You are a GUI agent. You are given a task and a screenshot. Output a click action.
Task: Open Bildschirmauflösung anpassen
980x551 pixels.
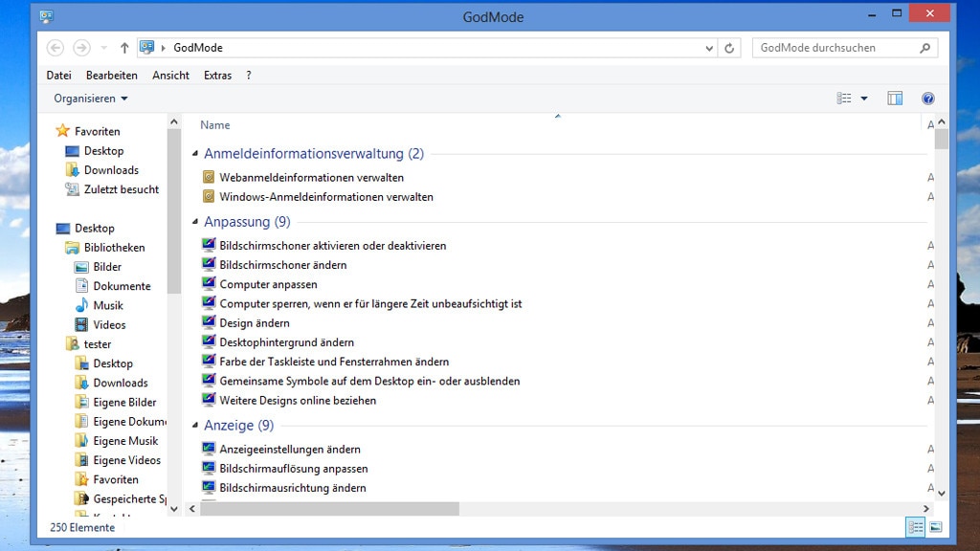(293, 469)
